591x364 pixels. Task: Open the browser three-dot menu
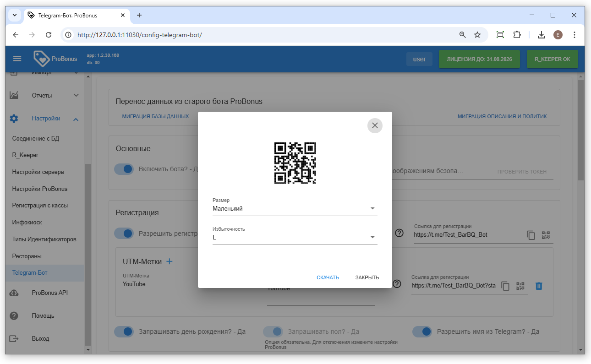(575, 35)
